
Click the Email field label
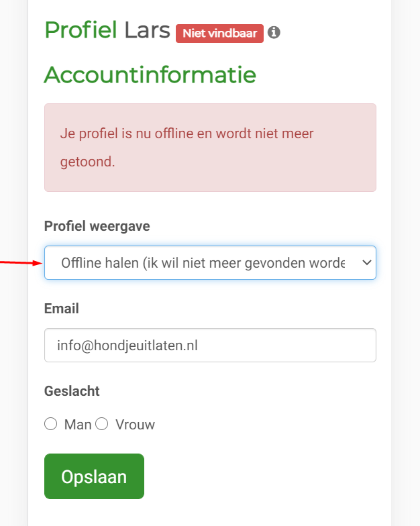62,309
